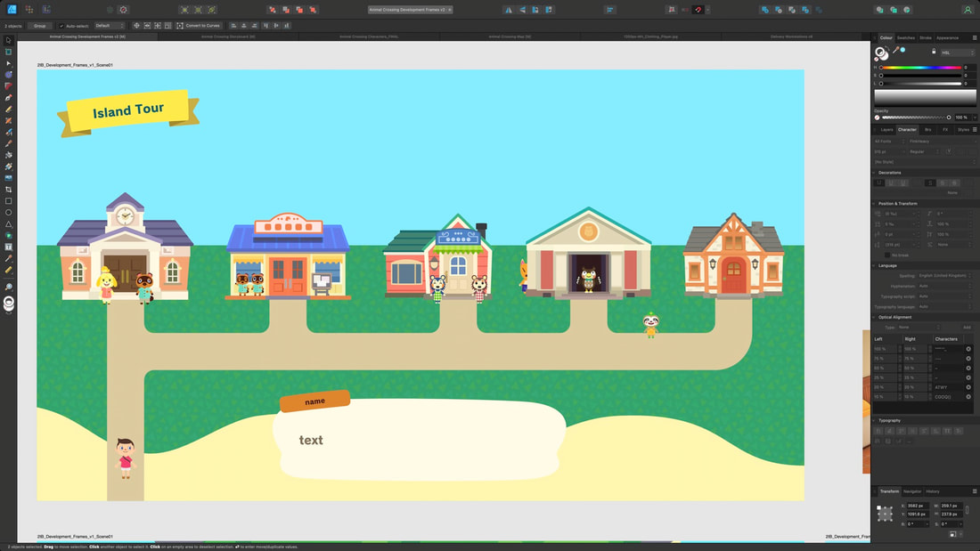Open the snapping options dropdown arrow
This screenshot has height=551, width=980.
(x=707, y=10)
